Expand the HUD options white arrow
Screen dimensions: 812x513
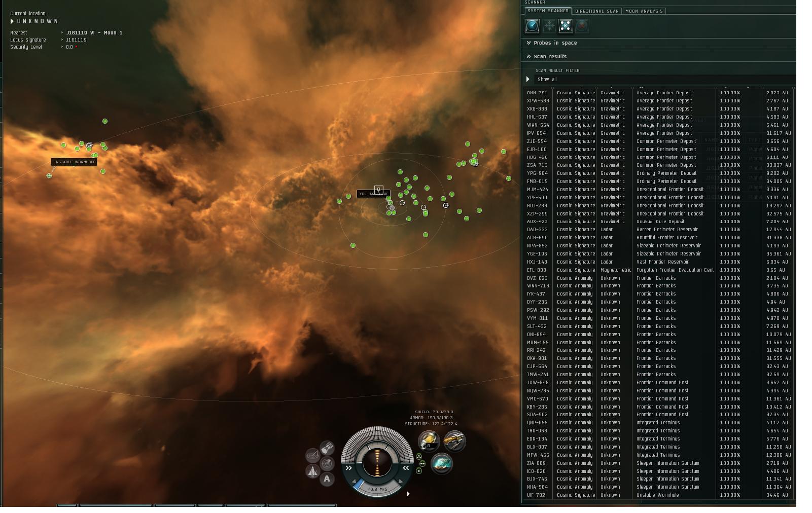(x=408, y=493)
